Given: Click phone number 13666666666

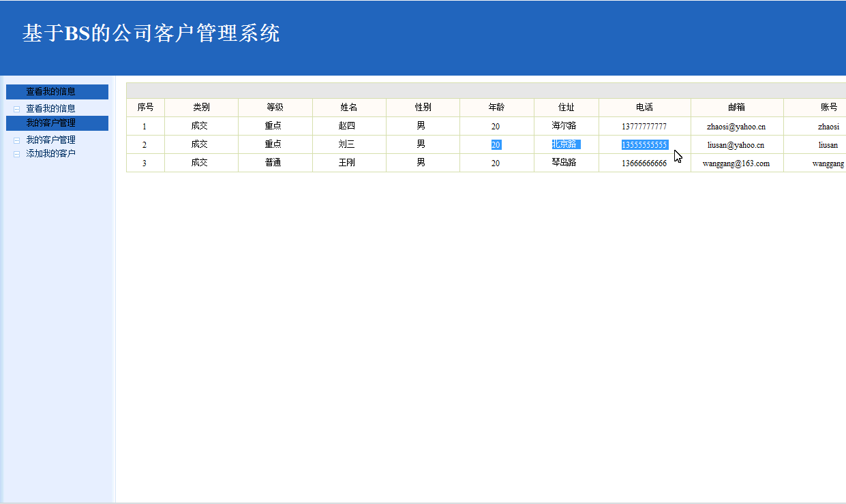Looking at the screenshot, I should (x=644, y=163).
